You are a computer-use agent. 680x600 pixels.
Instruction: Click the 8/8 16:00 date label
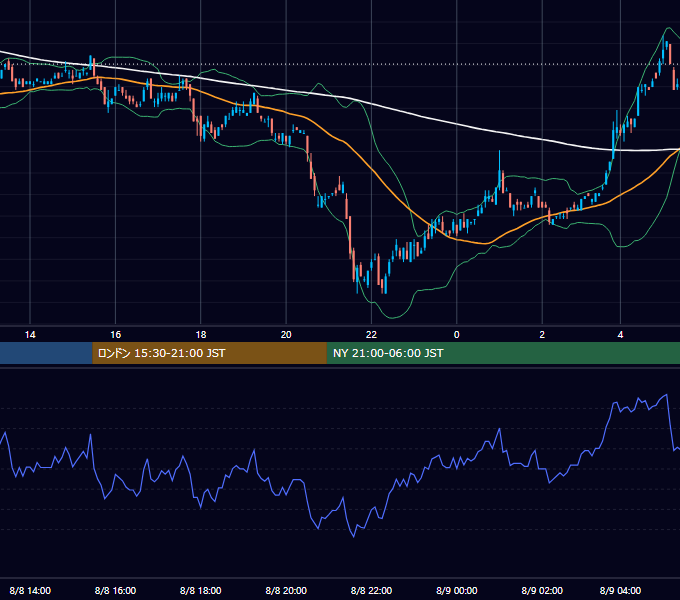[x=115, y=590]
